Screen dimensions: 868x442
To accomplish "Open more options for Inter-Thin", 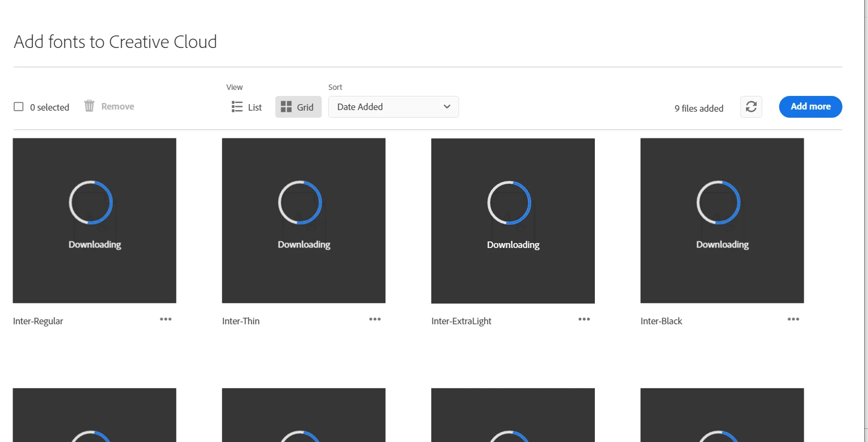I will pos(375,319).
